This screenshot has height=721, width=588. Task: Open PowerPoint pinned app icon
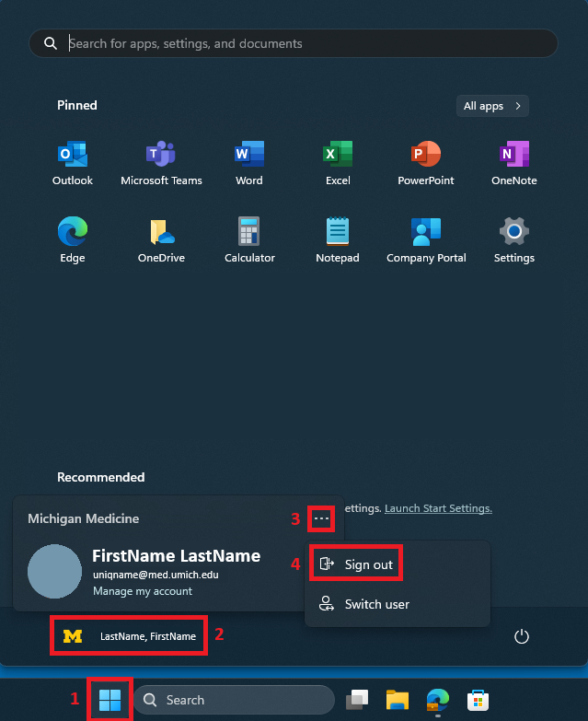426,163
